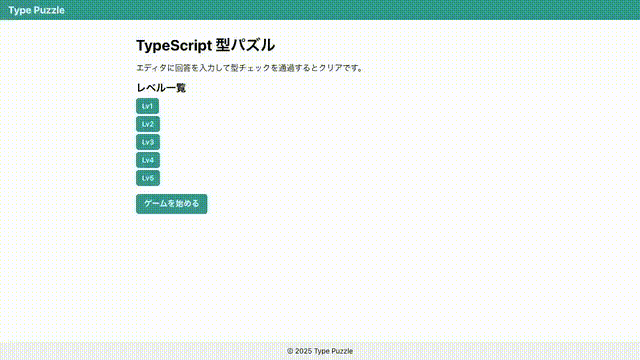Screen dimensions: 640x360
Task: Click the エディタに回答を入力して description text
Action: pos(250,68)
